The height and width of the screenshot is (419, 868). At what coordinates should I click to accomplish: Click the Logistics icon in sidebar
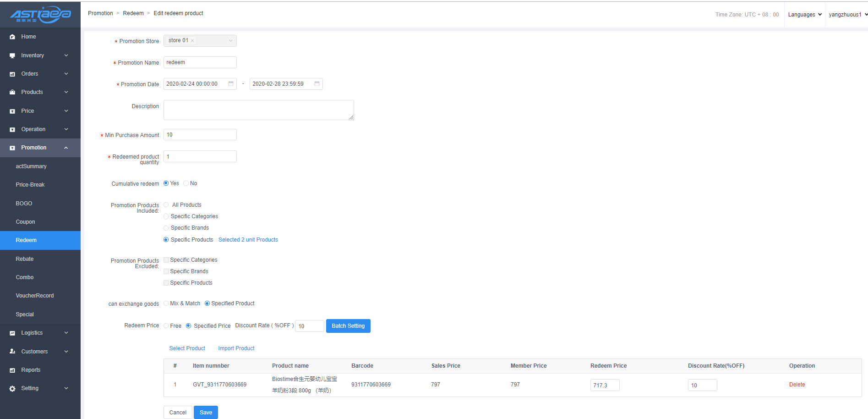pyautogui.click(x=12, y=333)
